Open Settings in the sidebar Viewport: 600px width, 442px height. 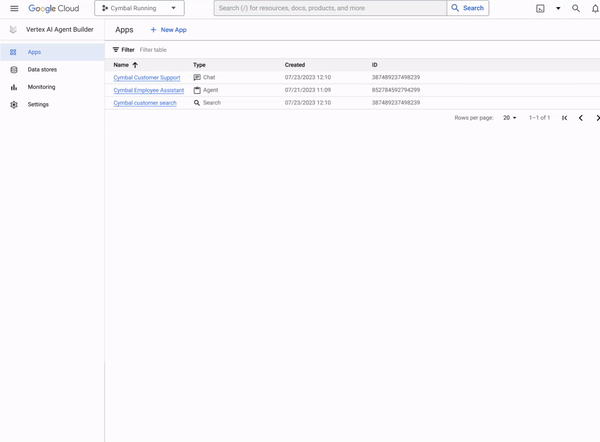pyautogui.click(x=38, y=104)
